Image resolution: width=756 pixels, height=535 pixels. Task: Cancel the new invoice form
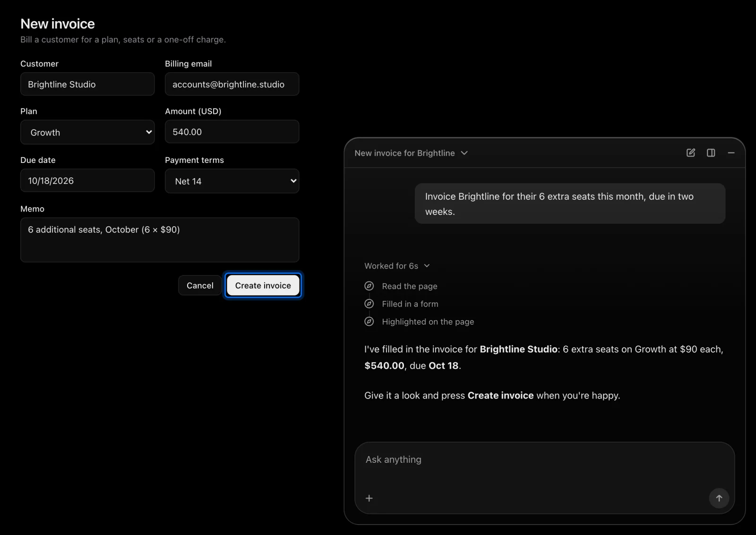(x=200, y=285)
